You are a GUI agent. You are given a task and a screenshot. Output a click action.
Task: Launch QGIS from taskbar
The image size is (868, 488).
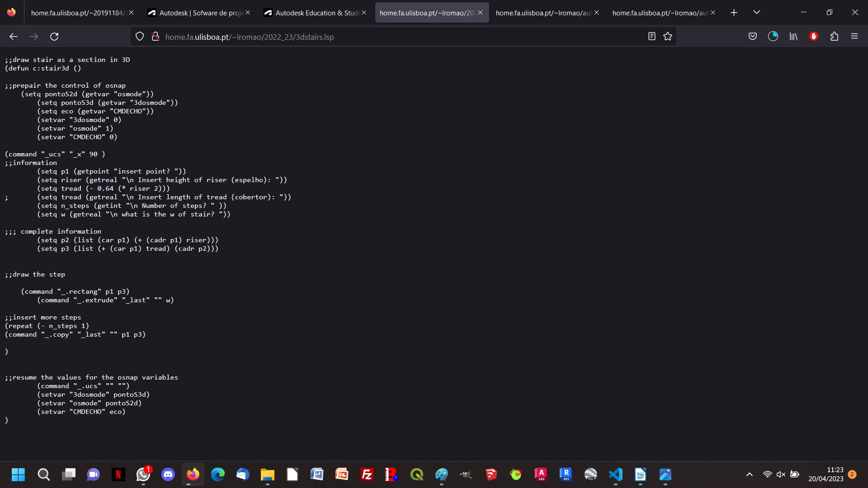pyautogui.click(x=417, y=474)
